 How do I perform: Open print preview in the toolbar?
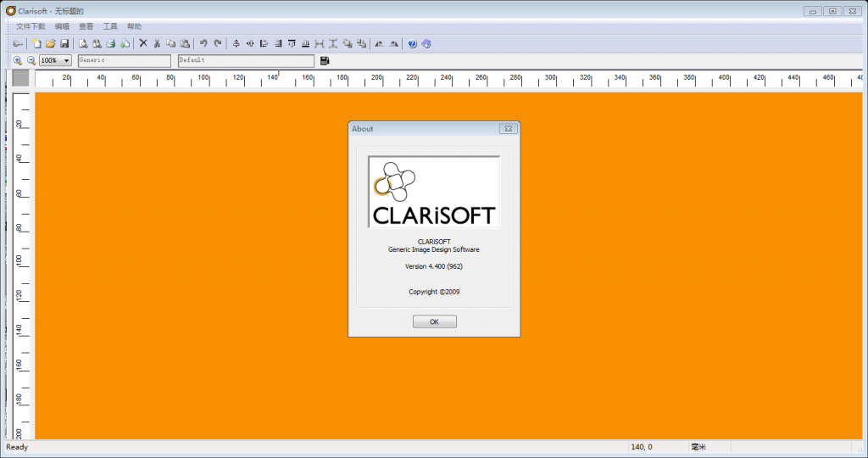(83, 44)
